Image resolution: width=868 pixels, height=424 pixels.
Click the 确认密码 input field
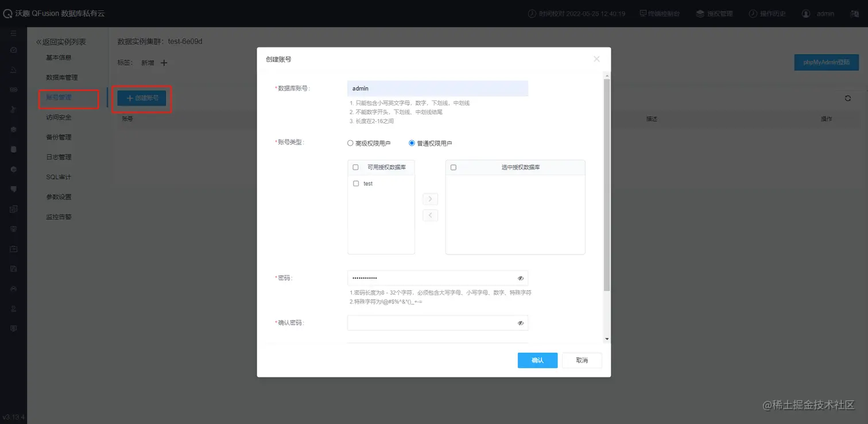coord(437,323)
